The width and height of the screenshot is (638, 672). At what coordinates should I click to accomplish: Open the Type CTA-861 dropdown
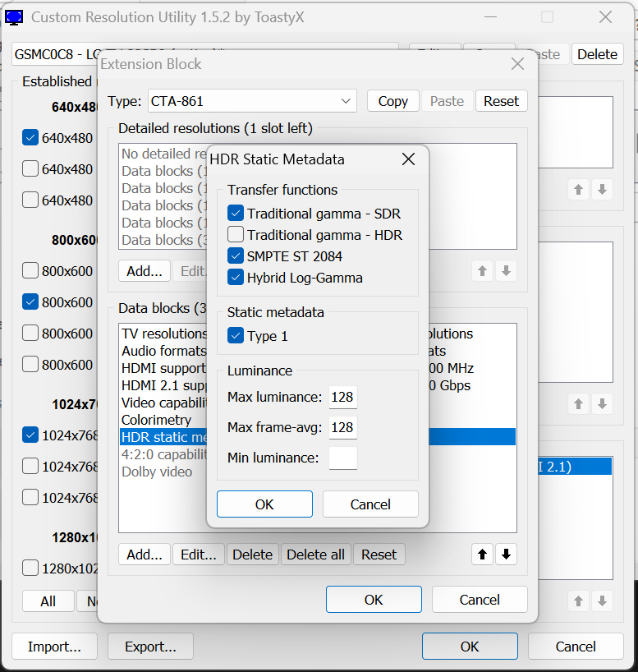click(252, 101)
